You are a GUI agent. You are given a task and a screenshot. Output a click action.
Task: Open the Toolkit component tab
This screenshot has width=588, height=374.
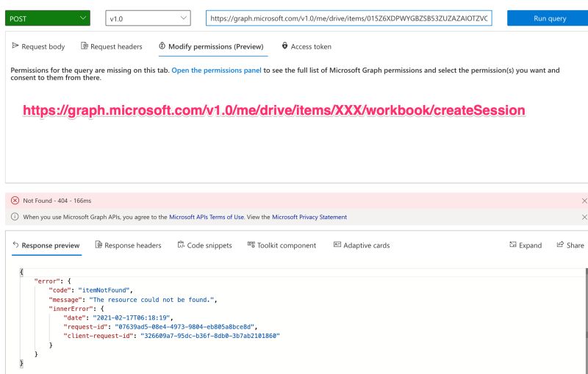pos(282,245)
